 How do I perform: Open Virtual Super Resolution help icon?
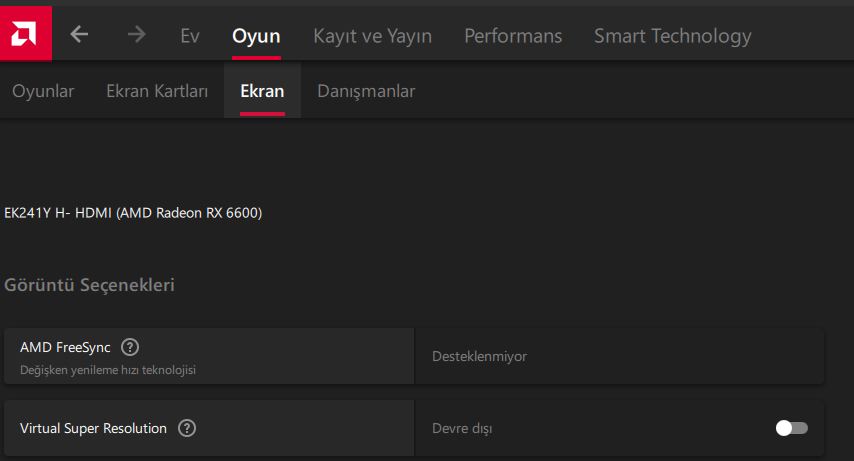(187, 428)
